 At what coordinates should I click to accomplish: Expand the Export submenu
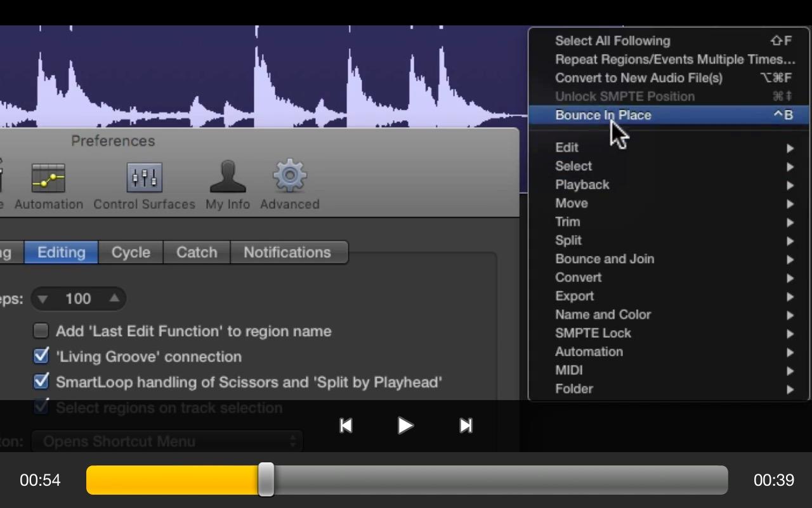[669, 296]
